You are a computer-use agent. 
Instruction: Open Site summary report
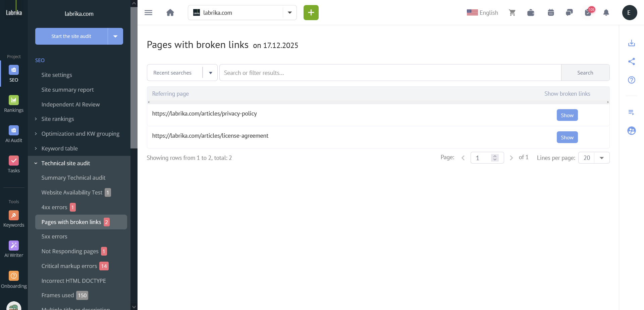point(67,90)
